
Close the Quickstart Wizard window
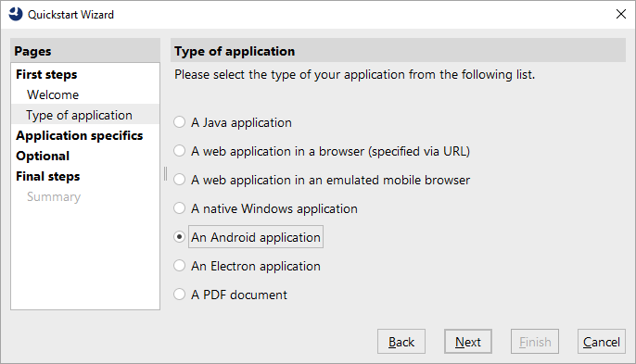(x=620, y=14)
